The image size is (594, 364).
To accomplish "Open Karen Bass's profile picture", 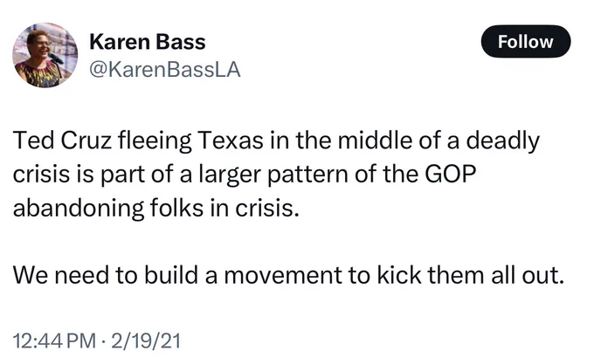I will pyautogui.click(x=45, y=56).
